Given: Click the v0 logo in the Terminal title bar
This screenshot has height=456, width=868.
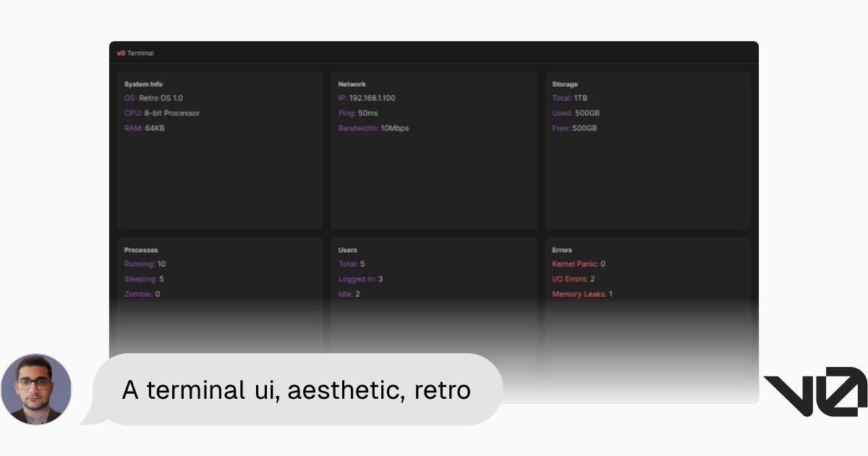Looking at the screenshot, I should click(x=121, y=53).
